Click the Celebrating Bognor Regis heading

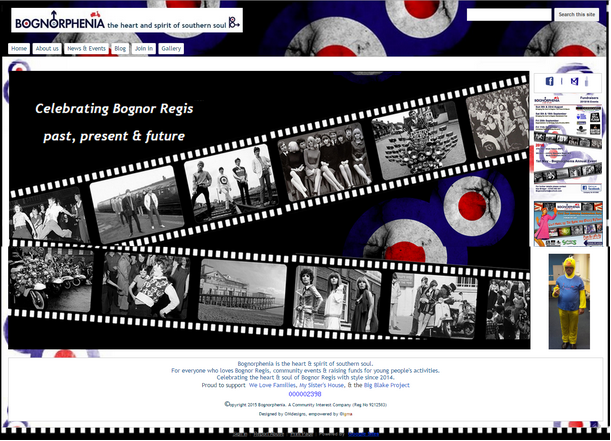pyautogui.click(x=114, y=109)
